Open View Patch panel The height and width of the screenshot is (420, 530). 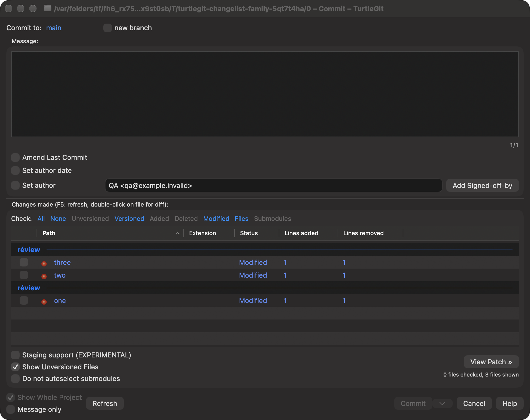pos(491,362)
